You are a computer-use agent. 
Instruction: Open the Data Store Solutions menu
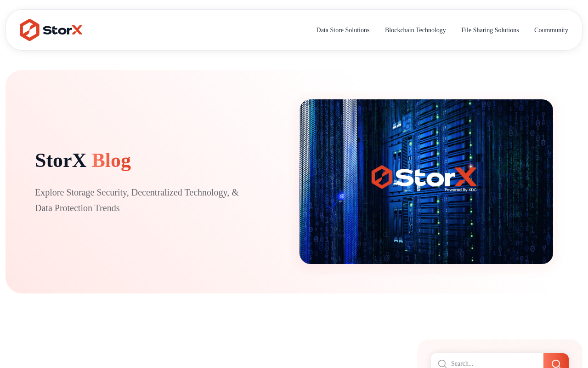pos(343,30)
